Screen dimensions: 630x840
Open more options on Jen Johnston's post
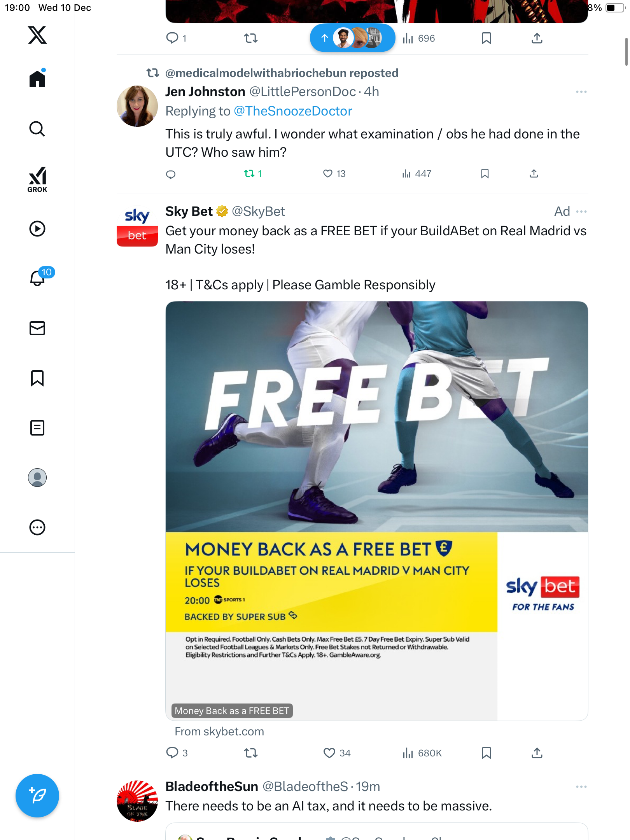tap(581, 92)
